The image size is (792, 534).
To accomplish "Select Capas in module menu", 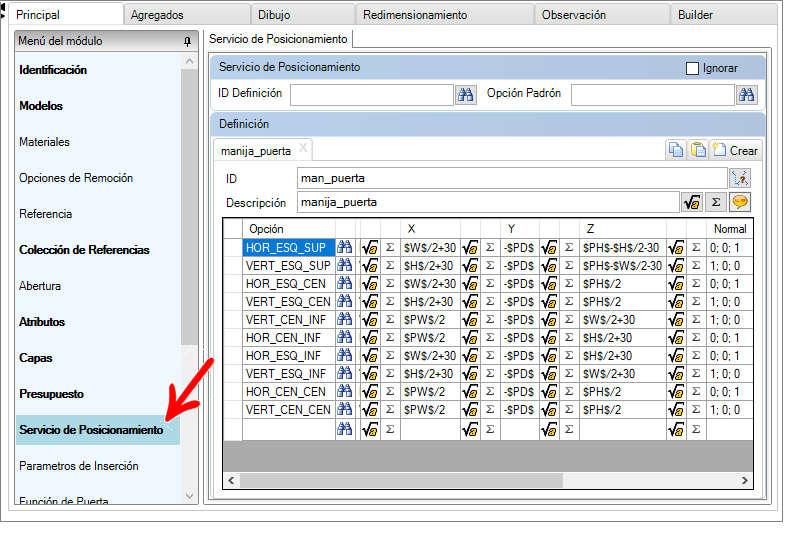I will coord(36,358).
